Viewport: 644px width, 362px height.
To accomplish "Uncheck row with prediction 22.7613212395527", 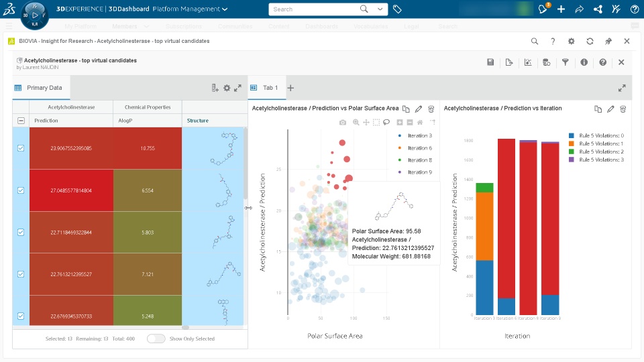I will click(21, 274).
